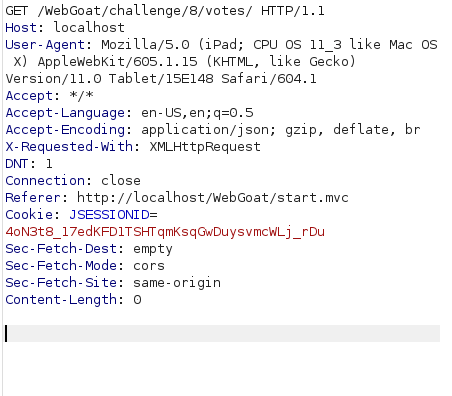
Task: Click the 'Accept' header with */* value
Action: (x=49, y=96)
